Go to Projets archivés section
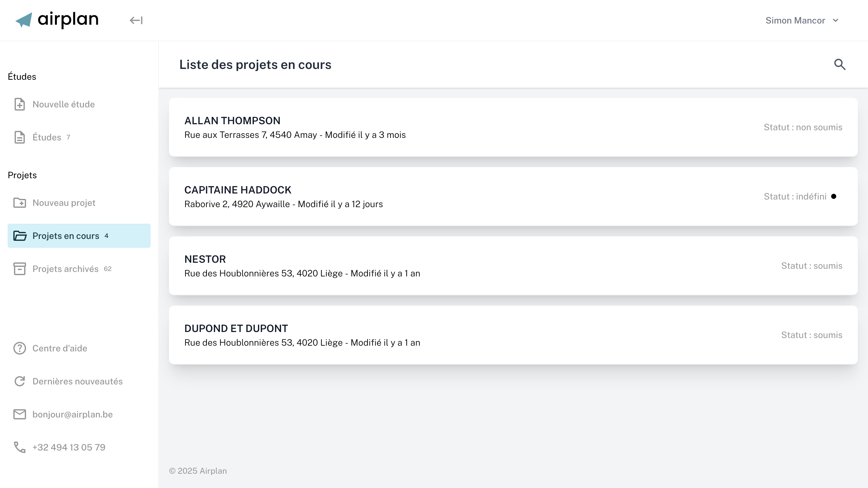Image resolution: width=868 pixels, height=488 pixels. (65, 268)
